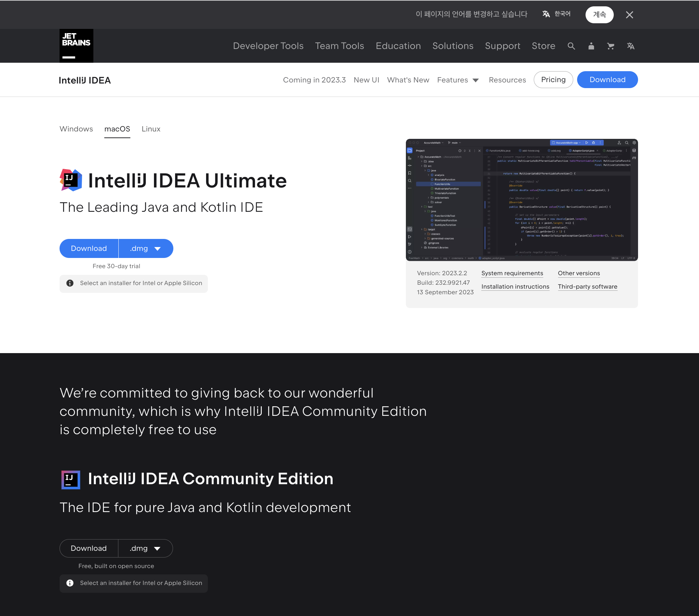The height and width of the screenshot is (616, 699).
Task: Open the site search magnifier icon
Action: pyautogui.click(x=571, y=46)
